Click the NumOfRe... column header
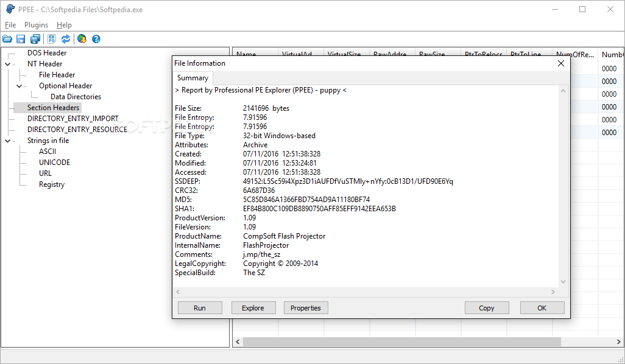 click(575, 55)
